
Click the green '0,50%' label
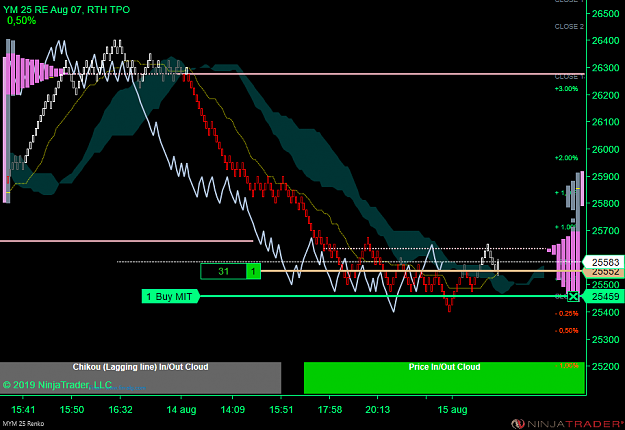point(22,21)
